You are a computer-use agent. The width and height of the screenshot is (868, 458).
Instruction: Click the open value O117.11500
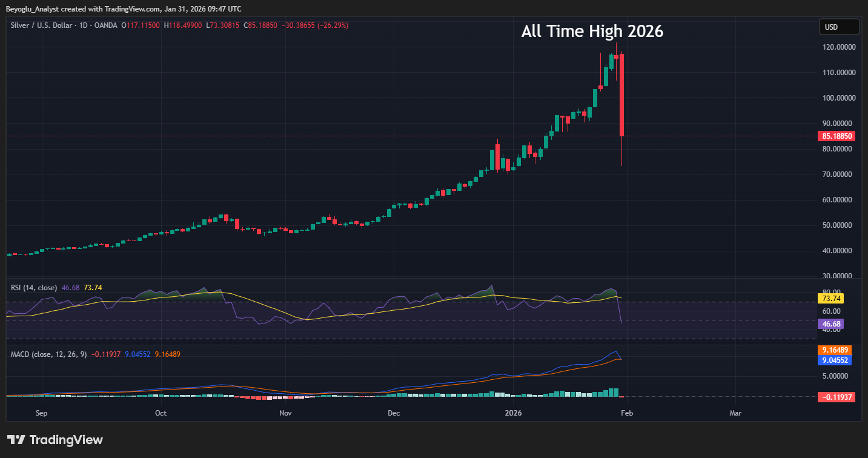(x=141, y=25)
